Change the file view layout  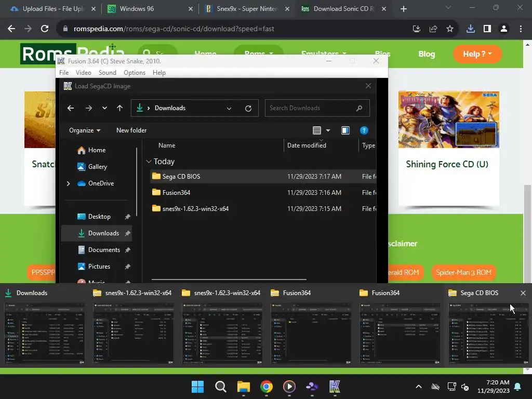point(317,130)
